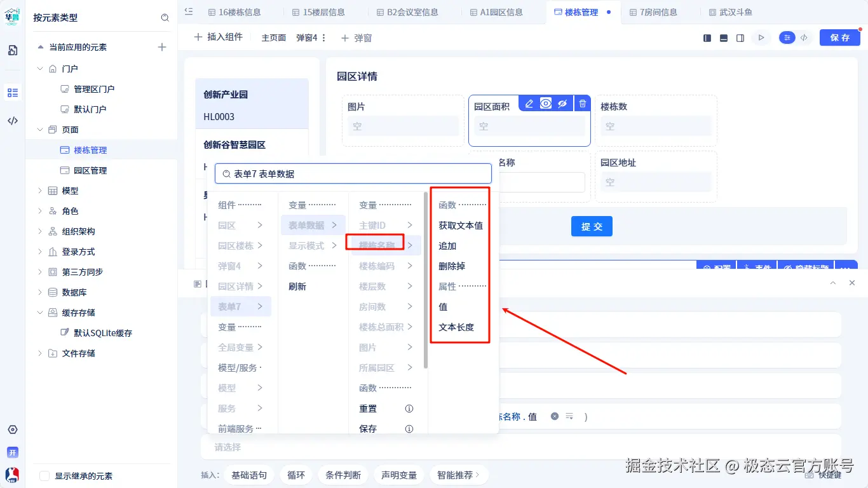Collapse the tab list icon
The height and width of the screenshot is (488, 868).
coord(189,11)
